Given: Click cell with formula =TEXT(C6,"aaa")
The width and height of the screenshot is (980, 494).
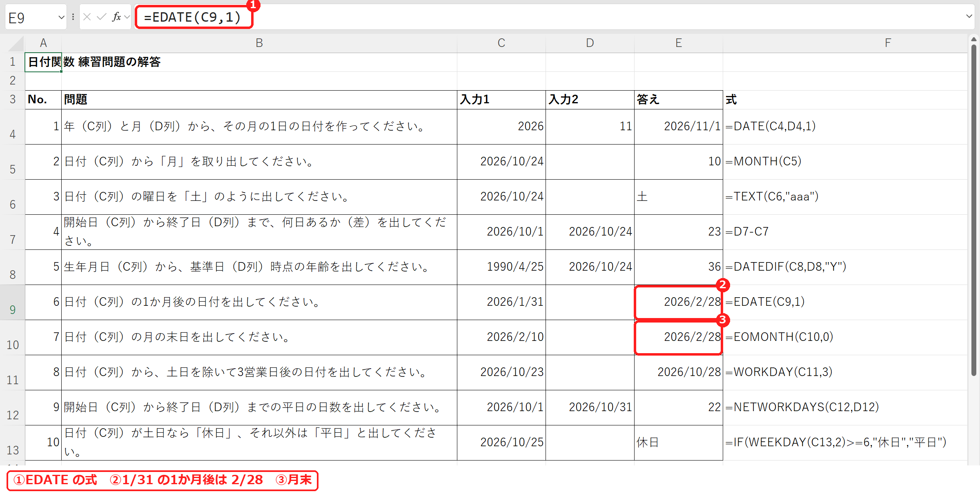Looking at the screenshot, I should pos(845,197).
